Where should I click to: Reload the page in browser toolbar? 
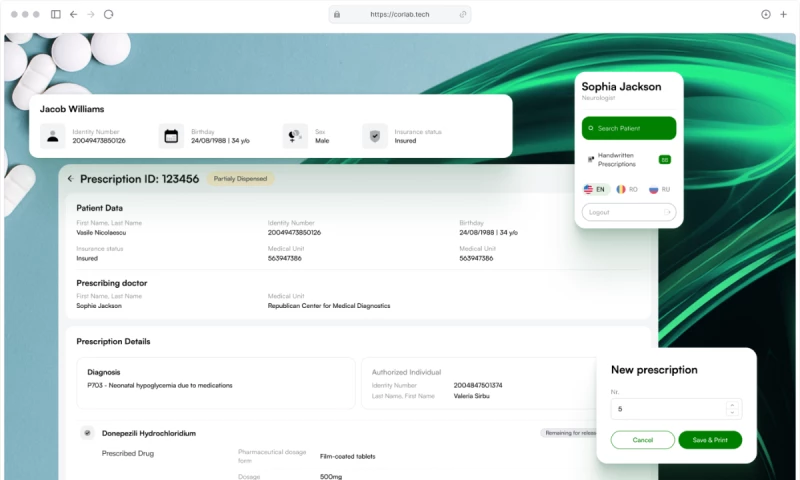click(108, 14)
